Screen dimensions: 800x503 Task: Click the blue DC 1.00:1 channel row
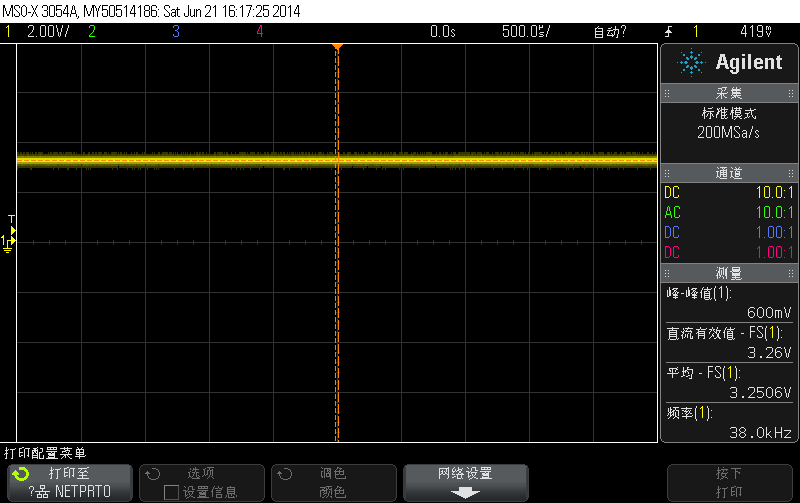tap(729, 232)
